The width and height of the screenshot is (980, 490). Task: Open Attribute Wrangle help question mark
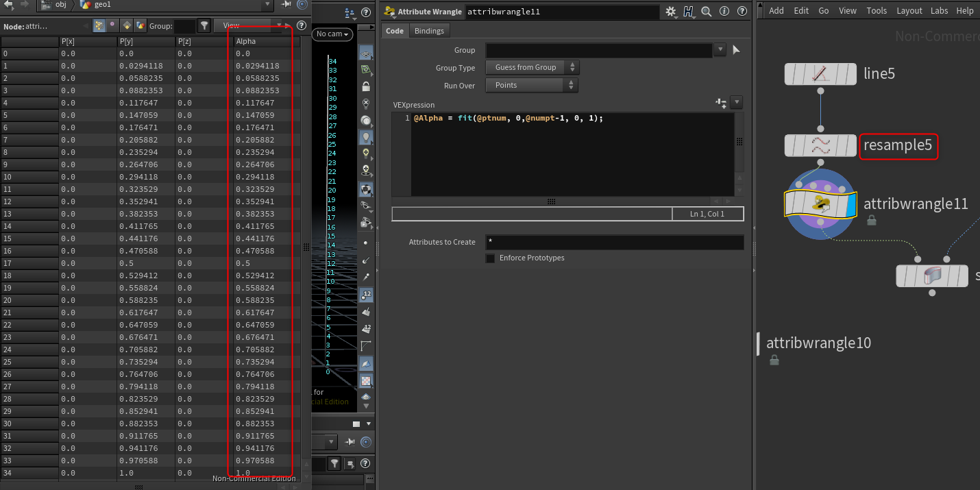tap(741, 12)
